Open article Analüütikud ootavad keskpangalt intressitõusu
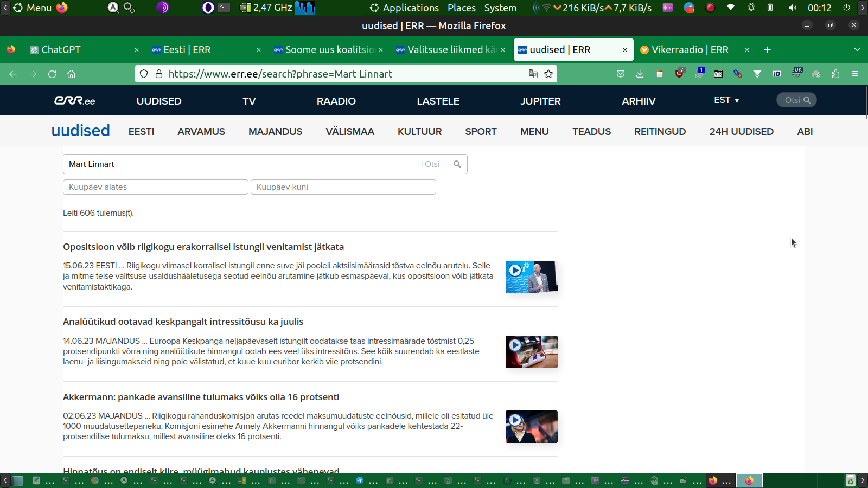The image size is (868, 488). (183, 322)
